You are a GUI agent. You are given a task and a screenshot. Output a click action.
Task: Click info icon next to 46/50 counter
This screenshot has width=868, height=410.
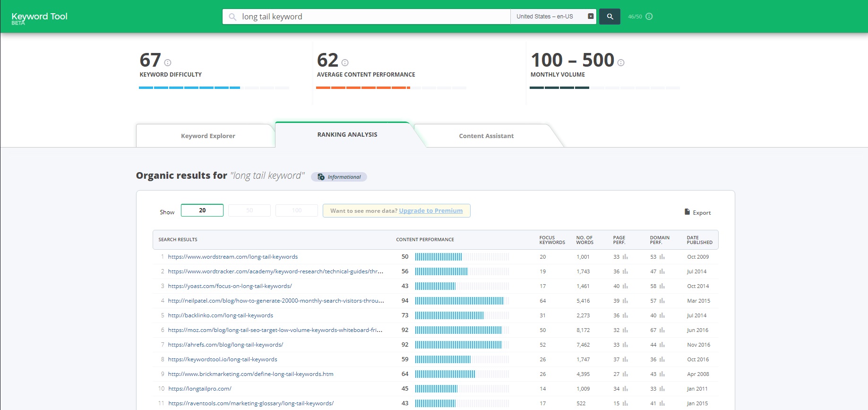click(x=649, y=17)
